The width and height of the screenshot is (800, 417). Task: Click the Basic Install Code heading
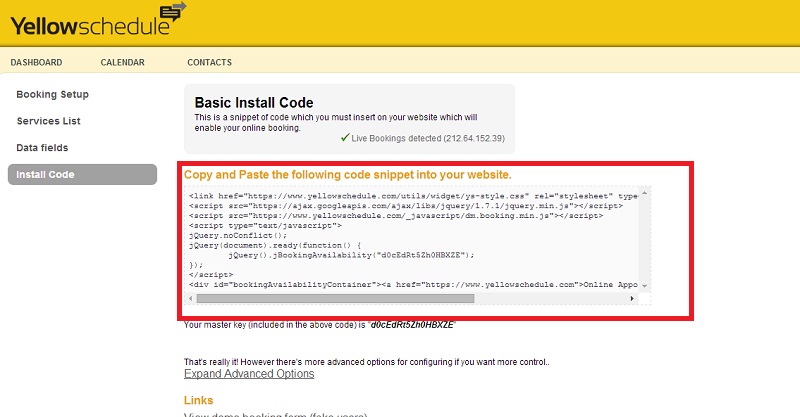pos(254,103)
